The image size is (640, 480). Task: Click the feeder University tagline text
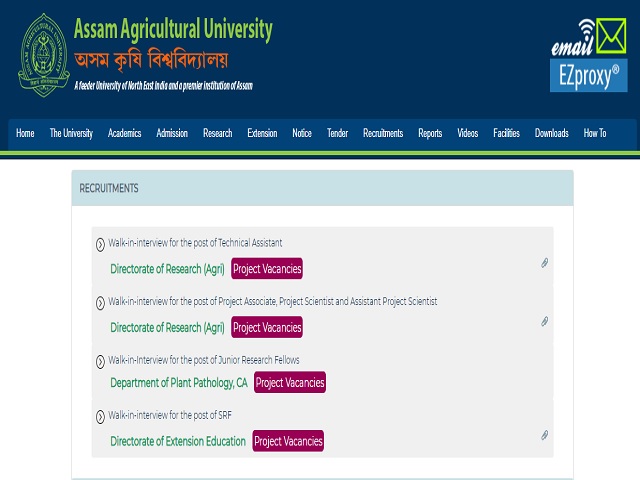tap(163, 86)
